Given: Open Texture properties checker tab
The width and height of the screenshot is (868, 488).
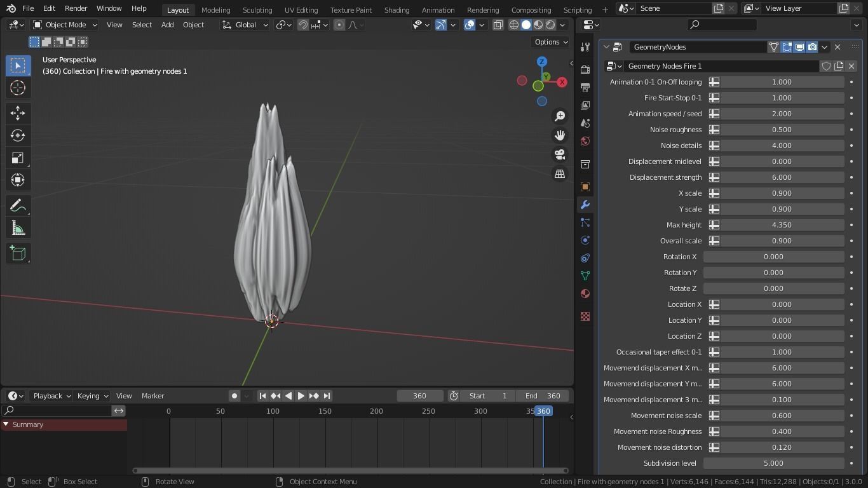Looking at the screenshot, I should click(585, 316).
